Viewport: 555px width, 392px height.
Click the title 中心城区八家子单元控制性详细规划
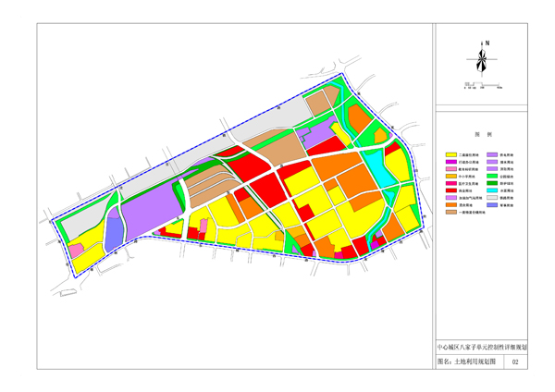click(481, 346)
